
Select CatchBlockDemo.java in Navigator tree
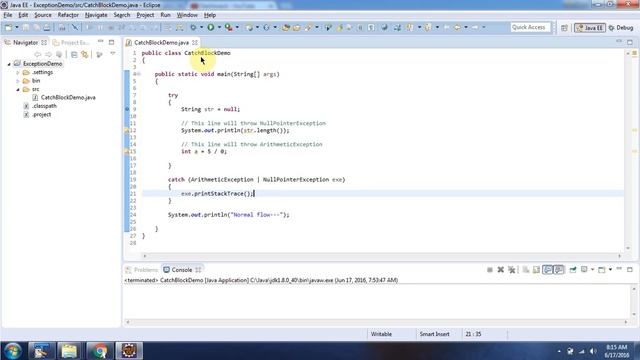pyautogui.click(x=64, y=98)
